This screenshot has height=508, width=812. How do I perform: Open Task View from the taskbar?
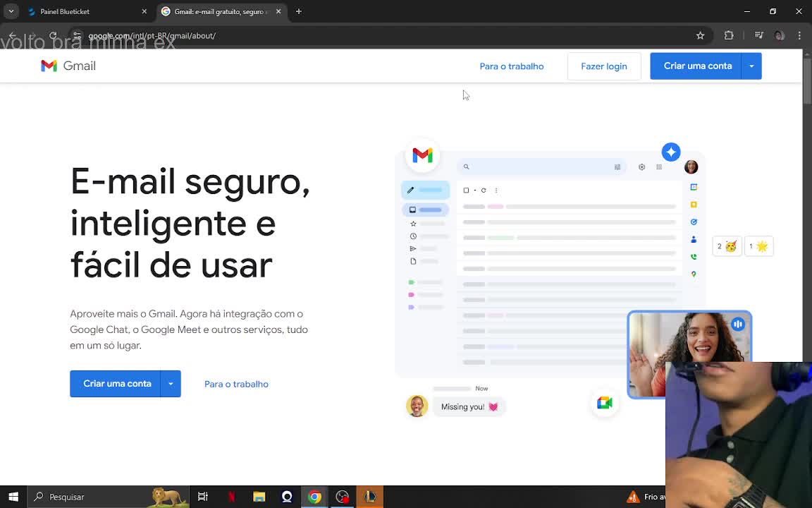(x=203, y=497)
